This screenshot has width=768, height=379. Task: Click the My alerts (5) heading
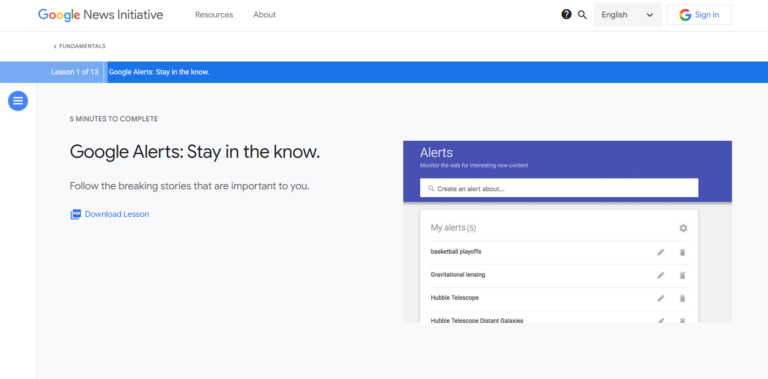[453, 228]
